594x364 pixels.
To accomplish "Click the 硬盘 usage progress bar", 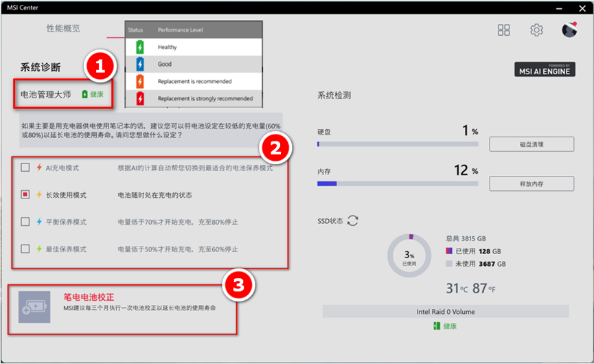I will (x=398, y=144).
